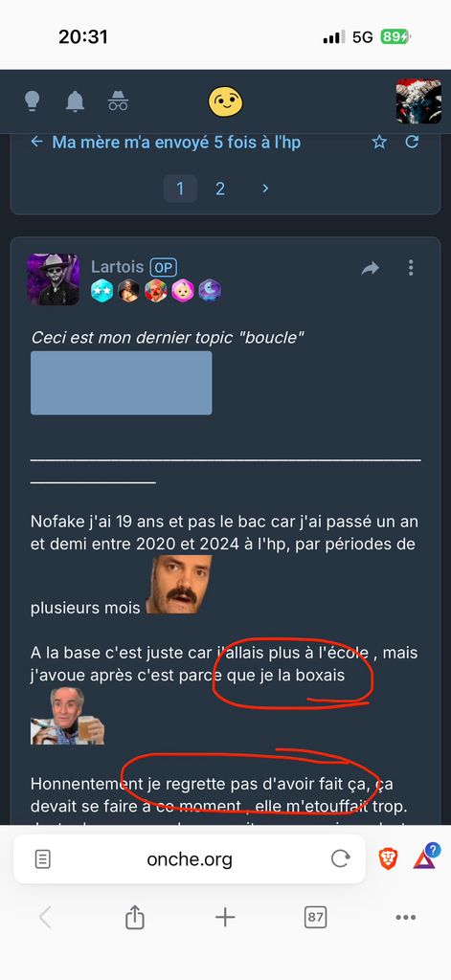Favorite the topic with star icon
The image size is (451, 980).
click(380, 142)
